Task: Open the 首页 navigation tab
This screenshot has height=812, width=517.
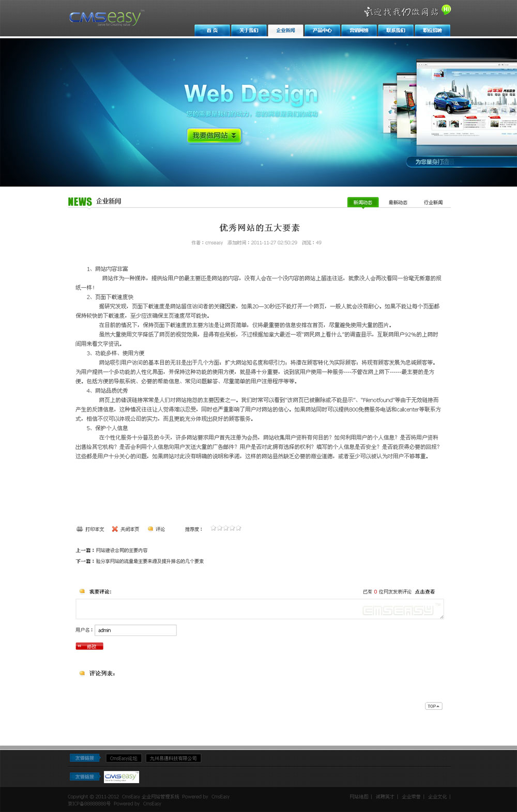Action: click(x=212, y=30)
